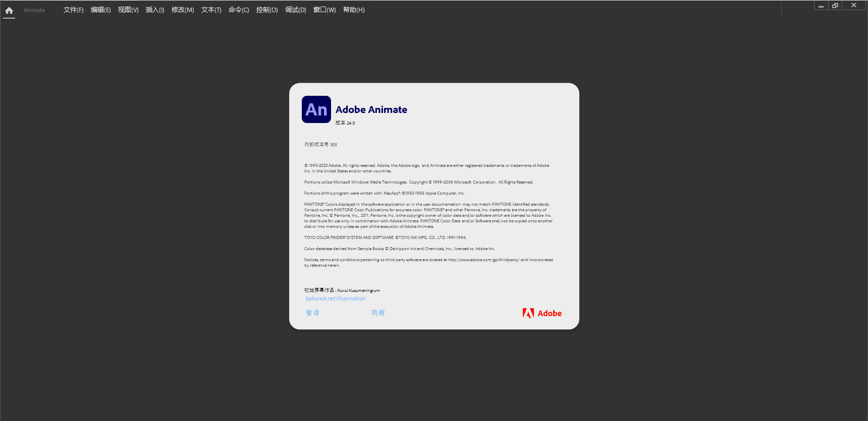This screenshot has height=421, width=868.
Task: Close the Animate window
Action: 854,6
